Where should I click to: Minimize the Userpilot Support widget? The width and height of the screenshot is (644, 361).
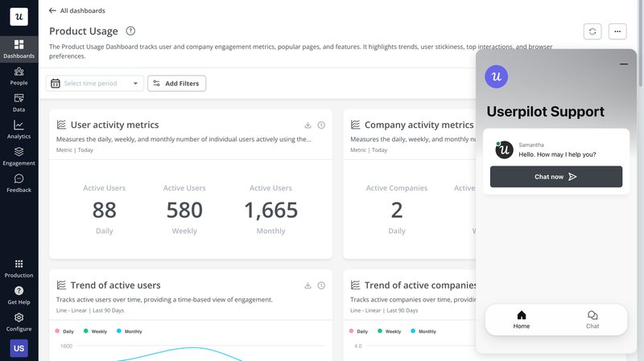point(623,64)
